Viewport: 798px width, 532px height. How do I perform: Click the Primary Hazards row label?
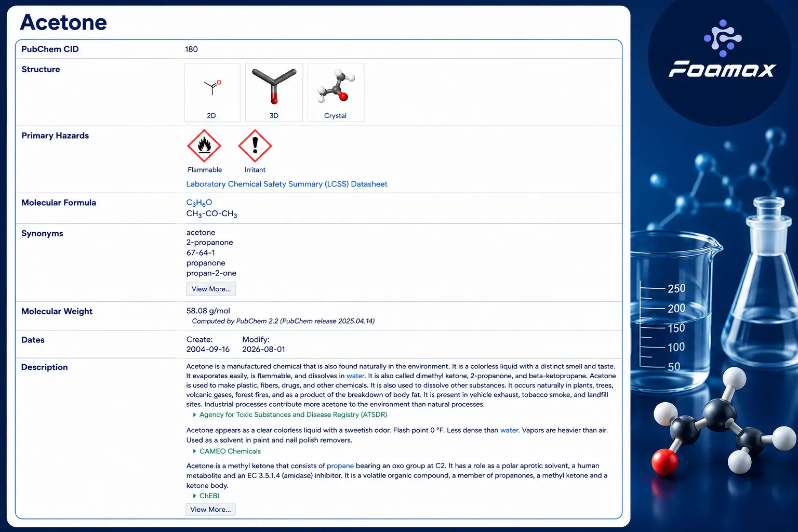(55, 136)
